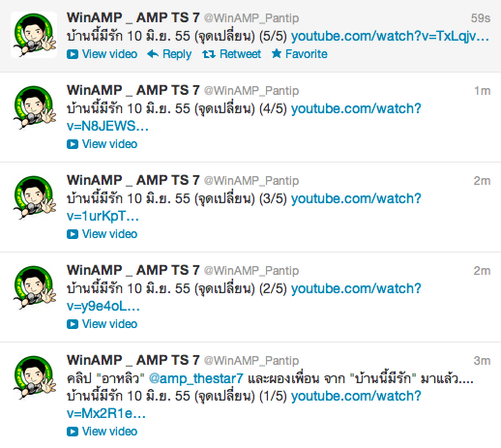Click the View video play icon on 5/5 tweet

tap(73, 54)
